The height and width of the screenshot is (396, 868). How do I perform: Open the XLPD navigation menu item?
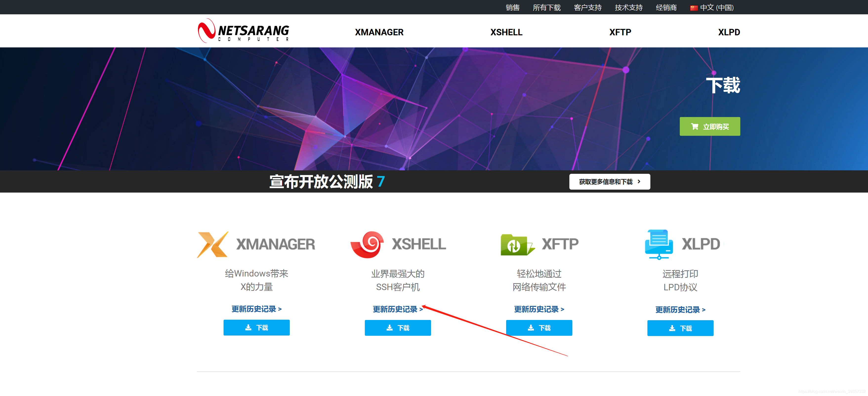pos(729,32)
